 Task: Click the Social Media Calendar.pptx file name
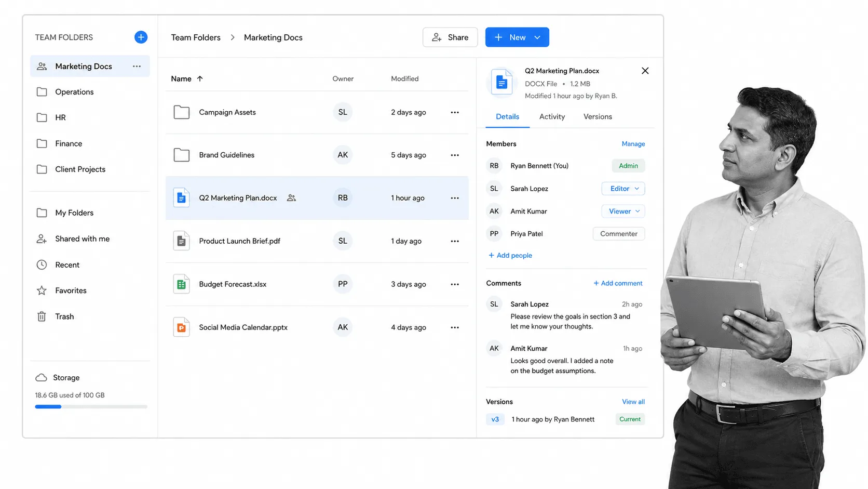(x=243, y=327)
